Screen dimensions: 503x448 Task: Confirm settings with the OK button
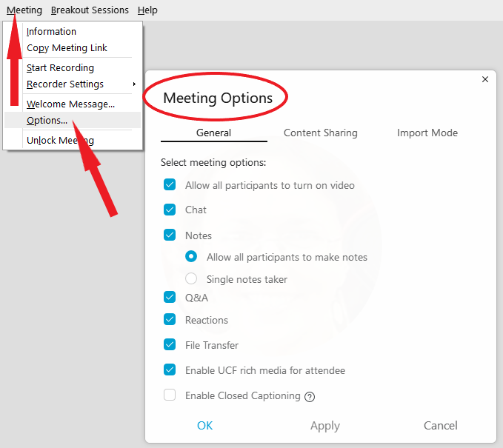pyautogui.click(x=204, y=426)
